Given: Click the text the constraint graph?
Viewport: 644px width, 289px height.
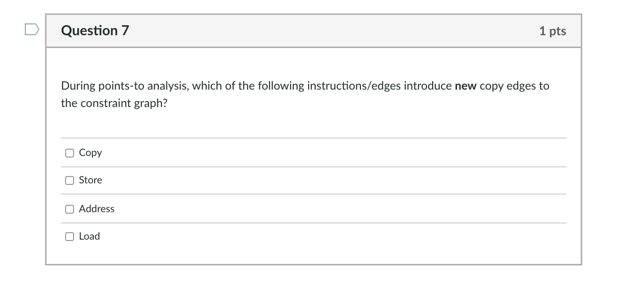Looking at the screenshot, I should 114,103.
